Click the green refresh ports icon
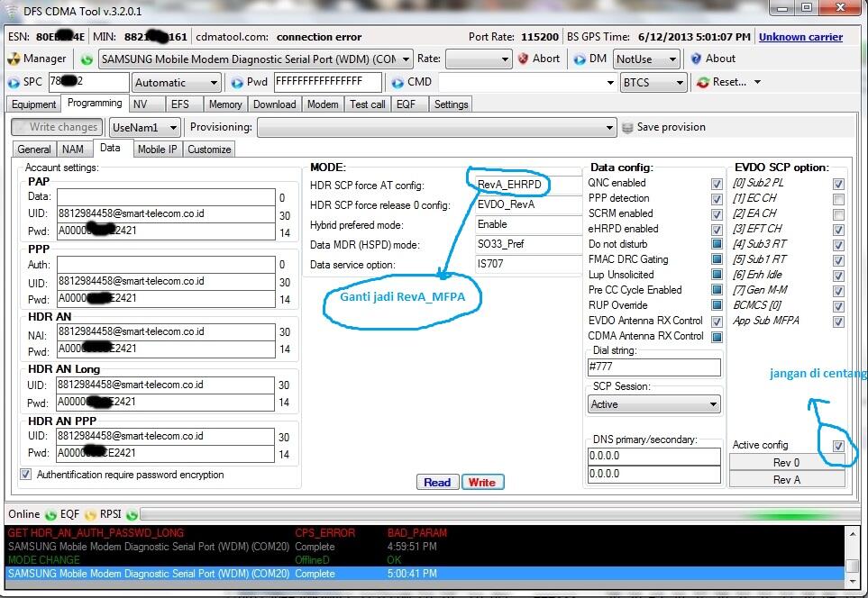Image resolution: width=868 pixels, height=598 pixels. (x=87, y=59)
